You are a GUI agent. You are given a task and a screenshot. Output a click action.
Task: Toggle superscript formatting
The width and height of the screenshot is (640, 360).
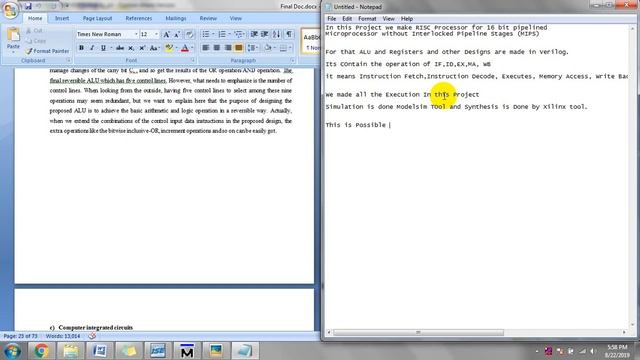pyautogui.click(x=142, y=48)
